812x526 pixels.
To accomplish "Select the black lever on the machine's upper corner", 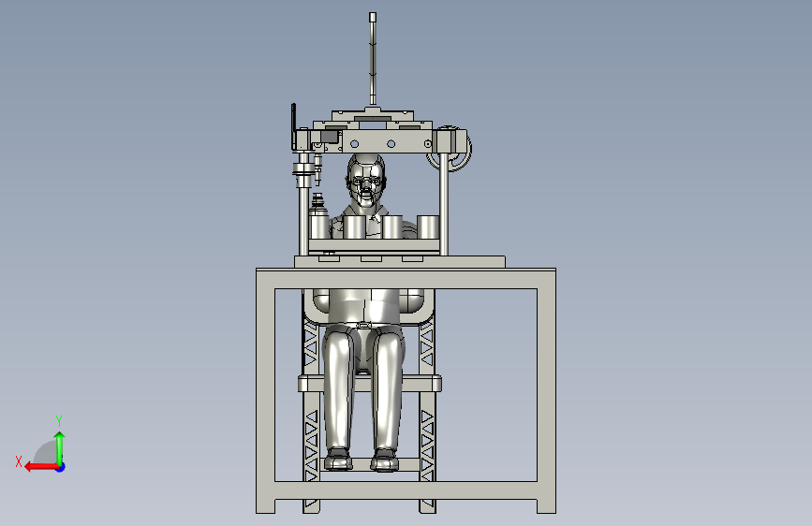I will (294, 127).
